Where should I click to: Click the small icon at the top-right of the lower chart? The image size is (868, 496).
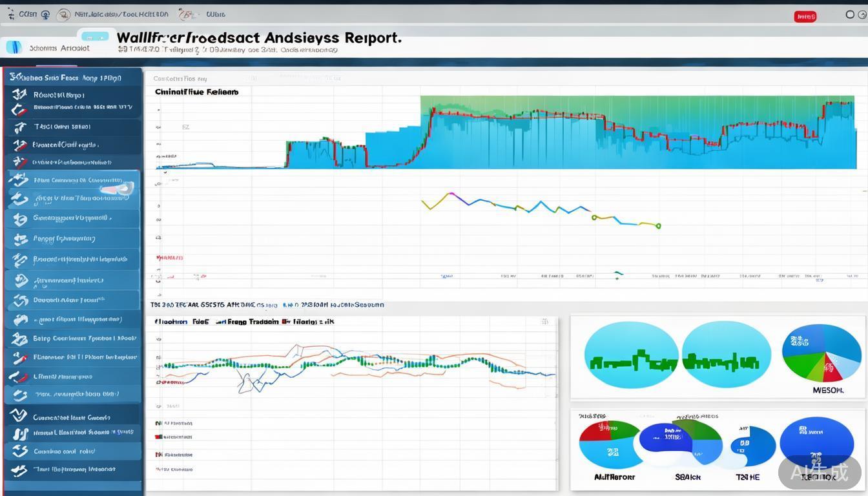pyautogui.click(x=545, y=322)
